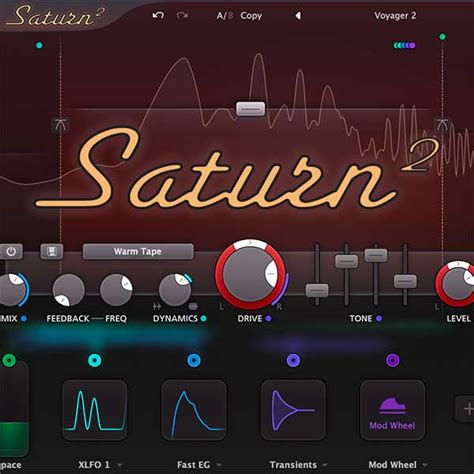
Task: Click the green dot above right crossover
Action: [442, 37]
